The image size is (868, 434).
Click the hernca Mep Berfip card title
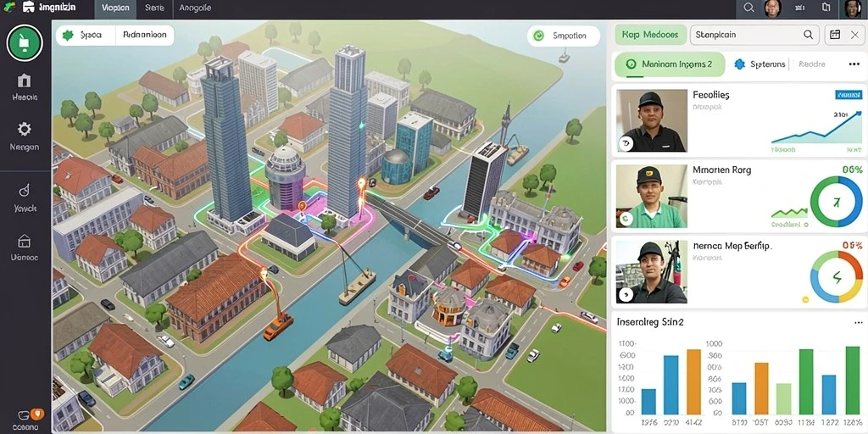point(732,244)
